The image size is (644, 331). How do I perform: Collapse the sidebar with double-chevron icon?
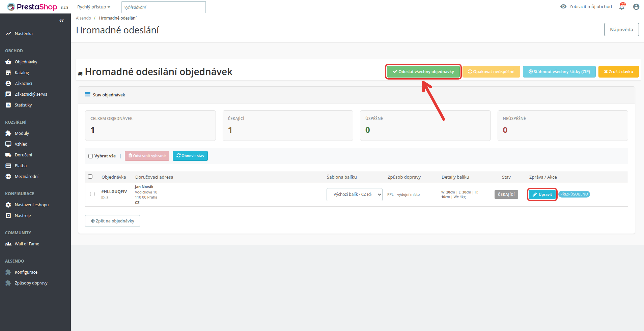pyautogui.click(x=61, y=21)
